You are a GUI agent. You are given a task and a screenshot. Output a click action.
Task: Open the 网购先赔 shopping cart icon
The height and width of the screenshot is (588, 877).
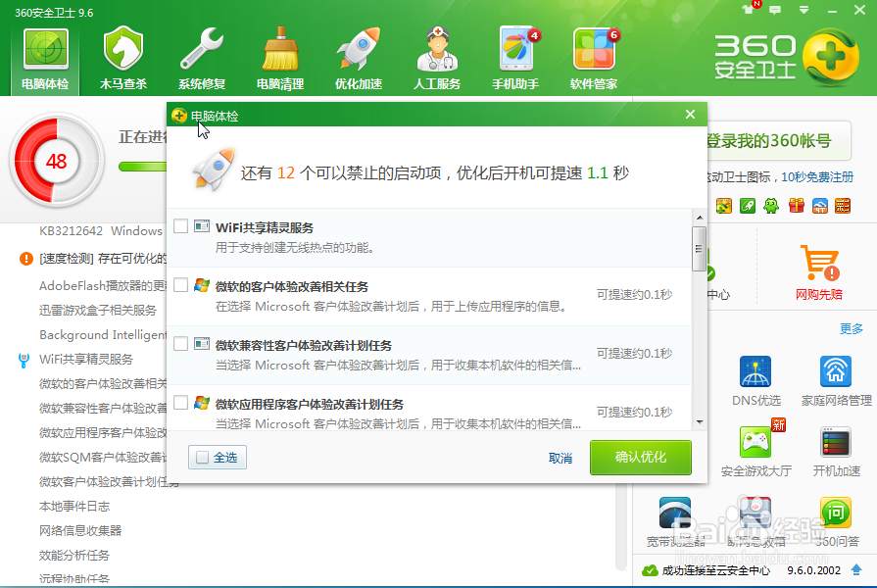(x=819, y=263)
